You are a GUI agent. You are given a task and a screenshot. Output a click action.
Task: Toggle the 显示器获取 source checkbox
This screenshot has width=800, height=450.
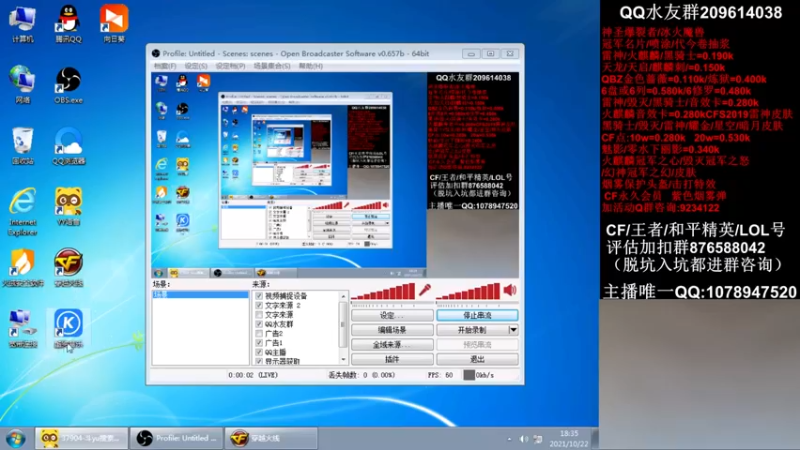(259, 361)
